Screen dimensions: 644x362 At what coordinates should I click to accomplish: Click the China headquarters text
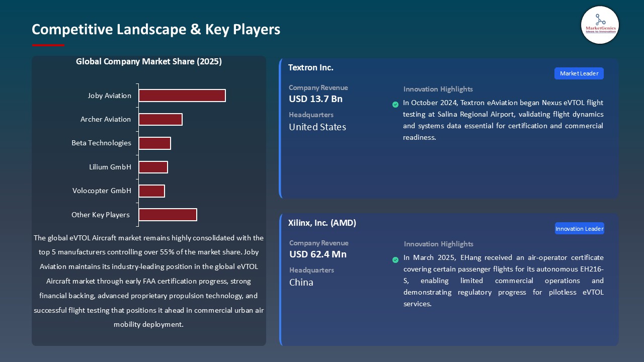[301, 283]
